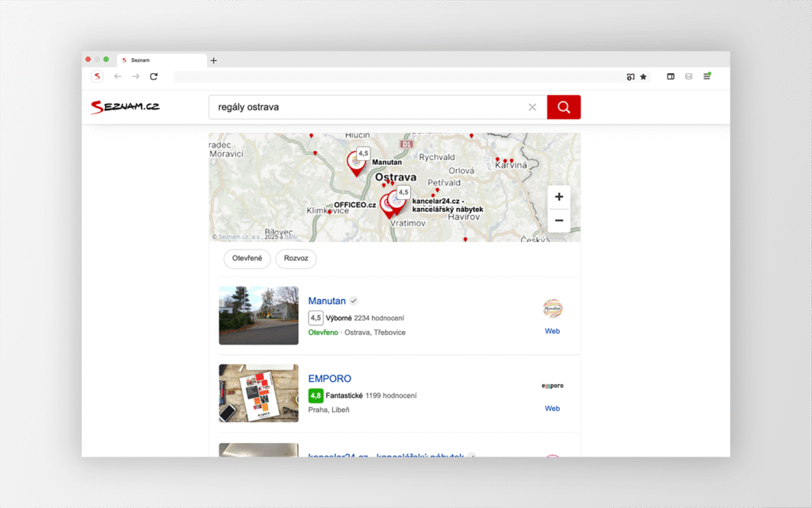
Task: Click the D1 motorway marker on the map
Action: (x=407, y=144)
